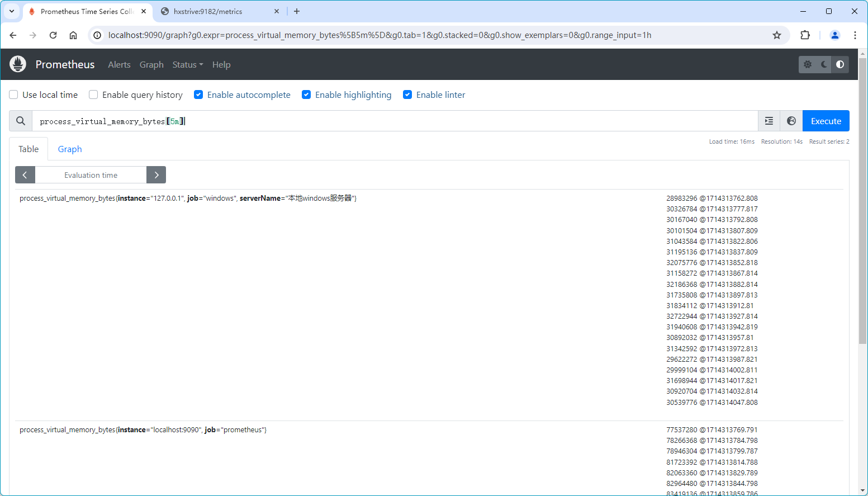Go forward with the browser arrow
This screenshot has height=496, width=868.
[33, 35]
